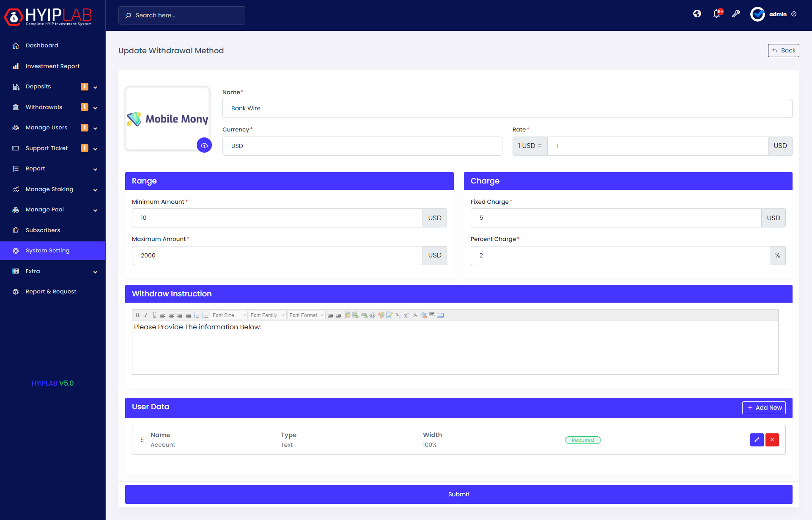Submit the withdrawal method form
Image resolution: width=812 pixels, height=520 pixels.
(x=458, y=494)
